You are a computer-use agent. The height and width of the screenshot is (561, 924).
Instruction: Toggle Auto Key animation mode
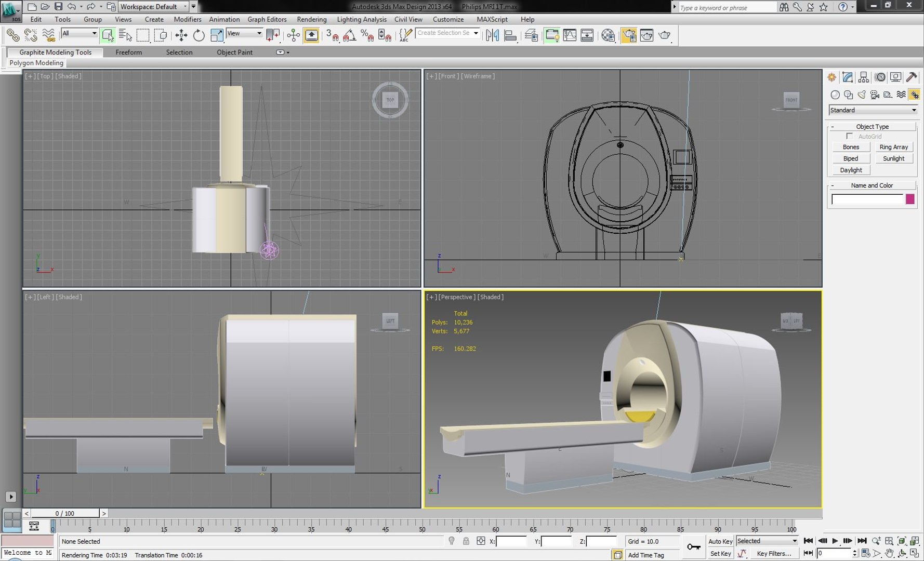[720, 541]
